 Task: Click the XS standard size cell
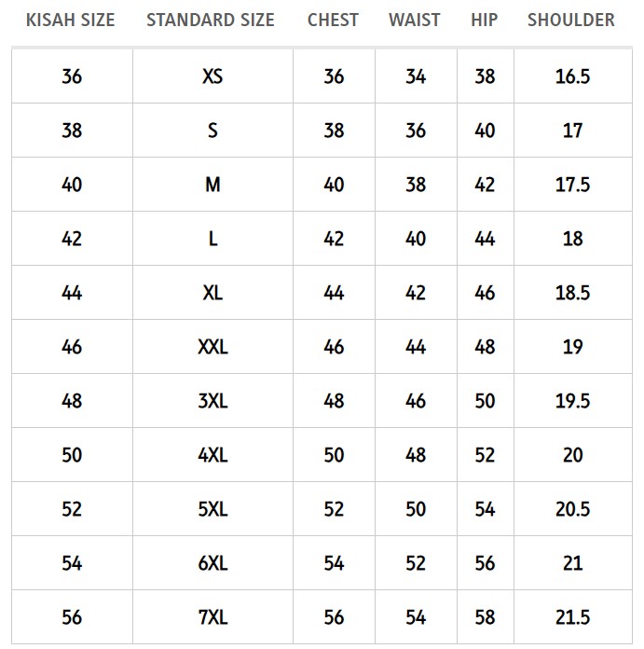212,76
